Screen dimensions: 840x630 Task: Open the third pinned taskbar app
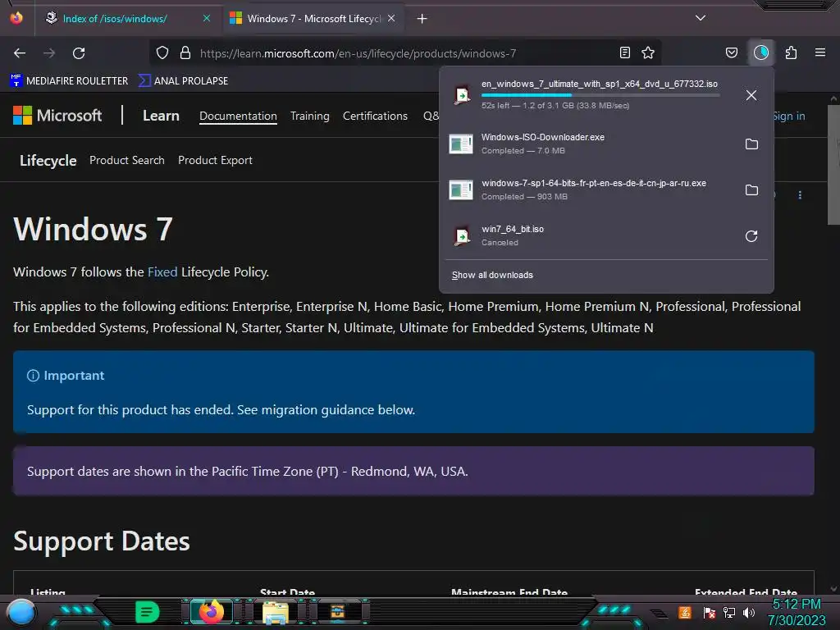pos(337,612)
